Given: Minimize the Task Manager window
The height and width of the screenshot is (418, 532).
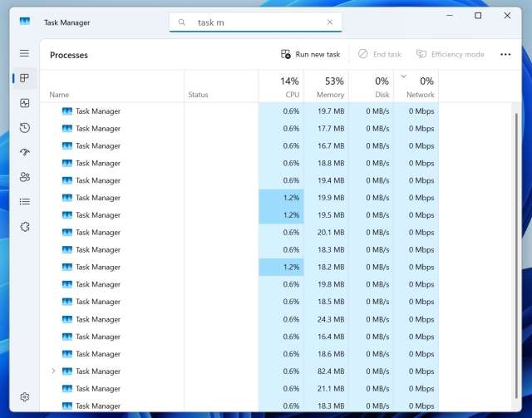Looking at the screenshot, I should [x=450, y=16].
